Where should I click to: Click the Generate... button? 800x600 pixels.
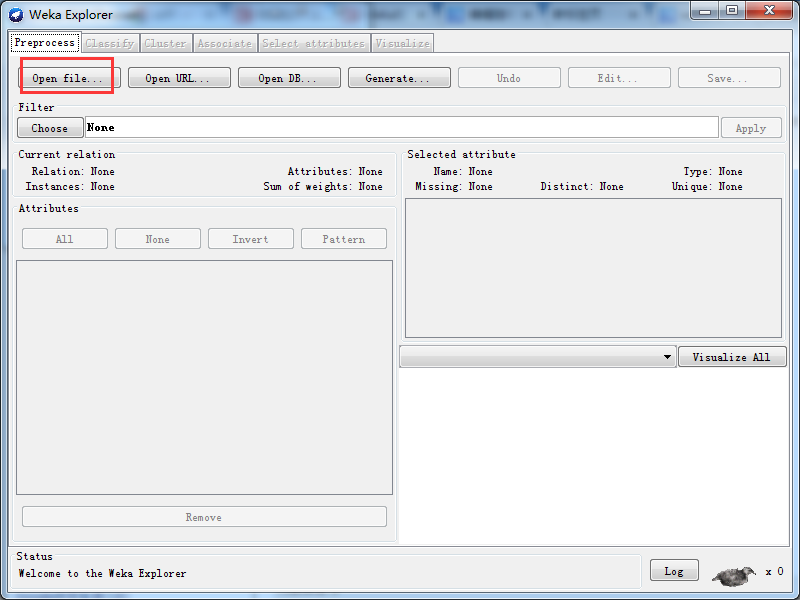pyautogui.click(x=399, y=78)
